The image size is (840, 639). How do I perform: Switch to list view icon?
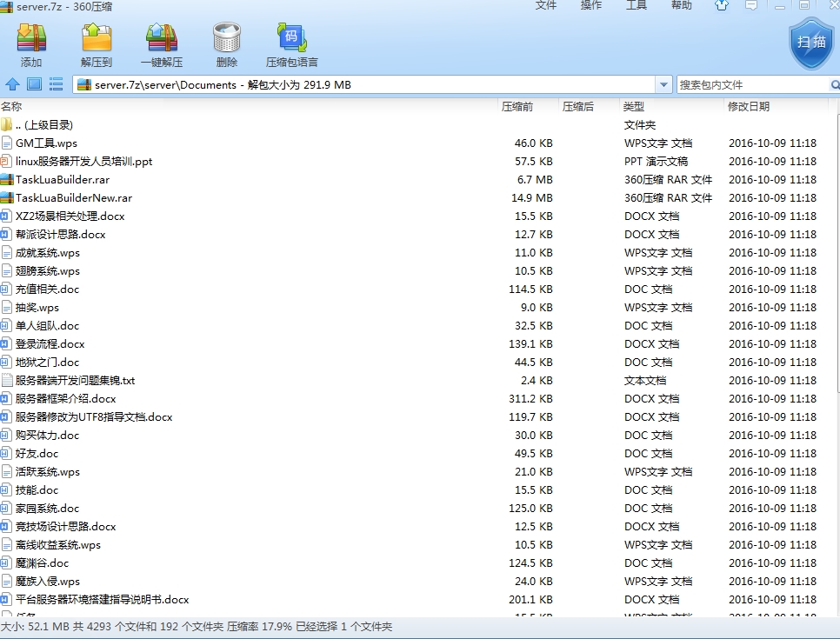[57, 84]
